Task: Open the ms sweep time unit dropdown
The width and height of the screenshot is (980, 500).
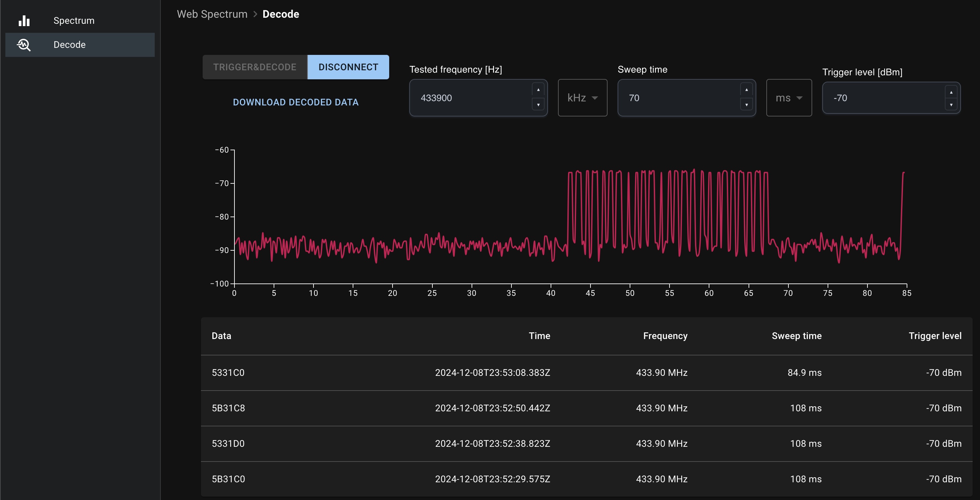Action: tap(789, 98)
